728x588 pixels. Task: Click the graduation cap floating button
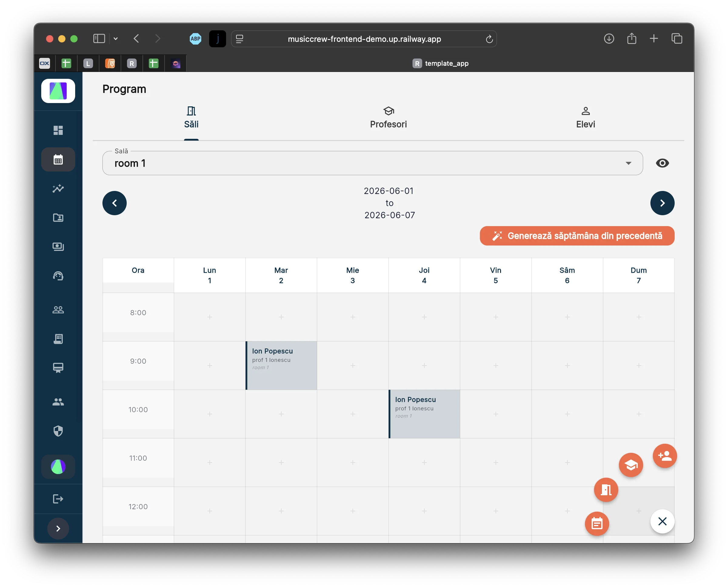[631, 465]
